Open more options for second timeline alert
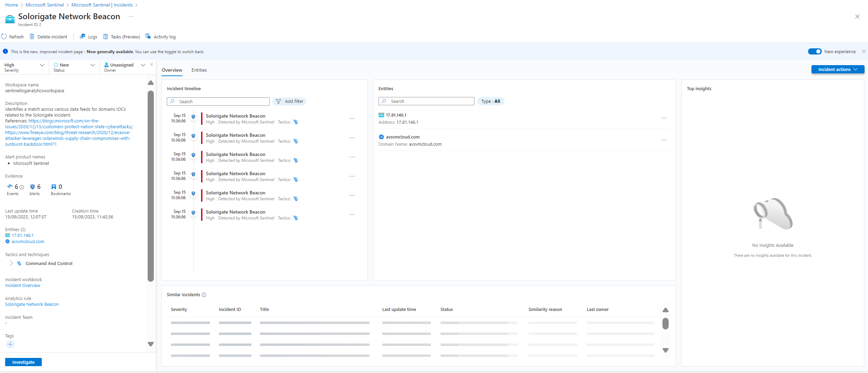Screen dimensions: 868x373 pyautogui.click(x=352, y=138)
